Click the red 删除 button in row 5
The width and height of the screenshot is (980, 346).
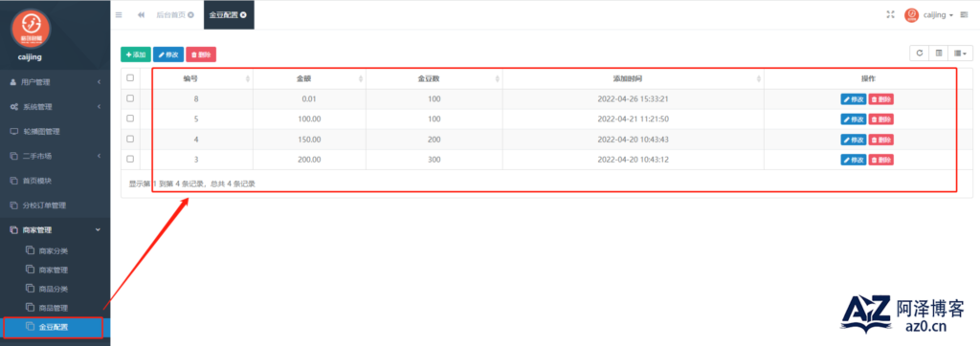coord(880,119)
